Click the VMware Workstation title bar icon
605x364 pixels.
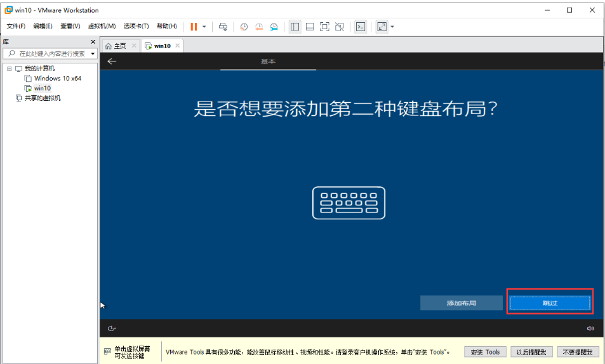[8, 10]
